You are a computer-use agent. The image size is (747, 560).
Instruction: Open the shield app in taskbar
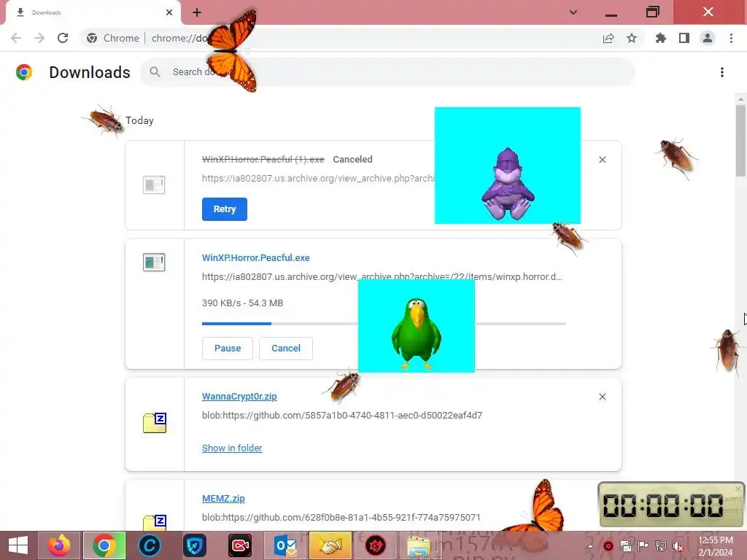pos(195,545)
